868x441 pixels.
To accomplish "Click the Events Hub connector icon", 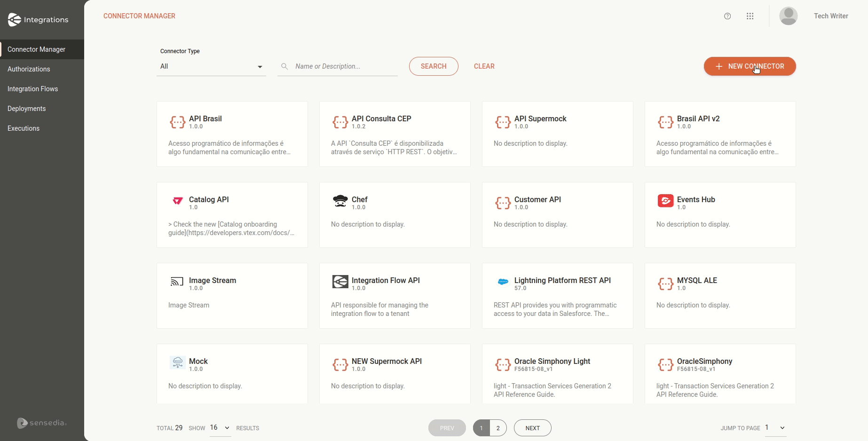I will click(665, 201).
